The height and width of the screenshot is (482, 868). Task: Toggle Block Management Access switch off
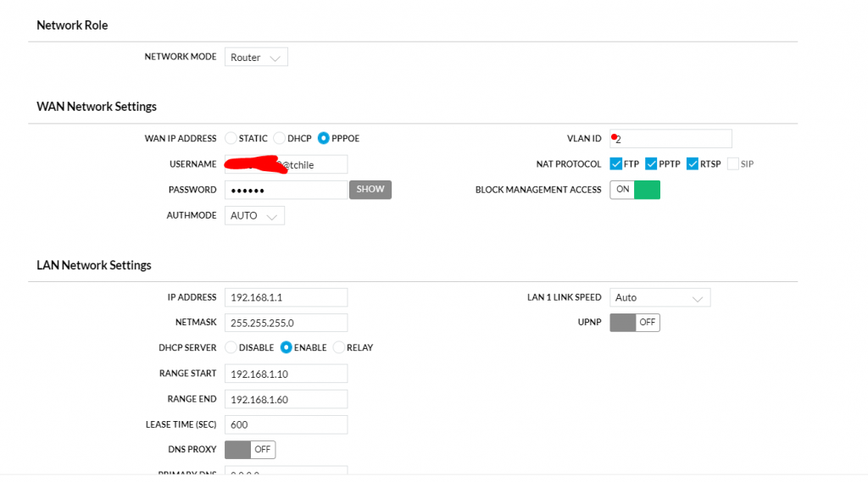point(635,190)
